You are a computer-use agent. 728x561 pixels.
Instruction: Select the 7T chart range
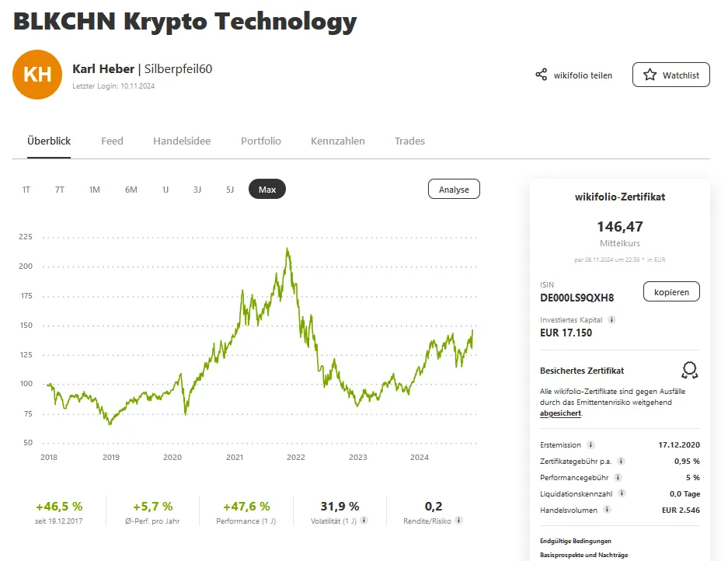pos(59,190)
